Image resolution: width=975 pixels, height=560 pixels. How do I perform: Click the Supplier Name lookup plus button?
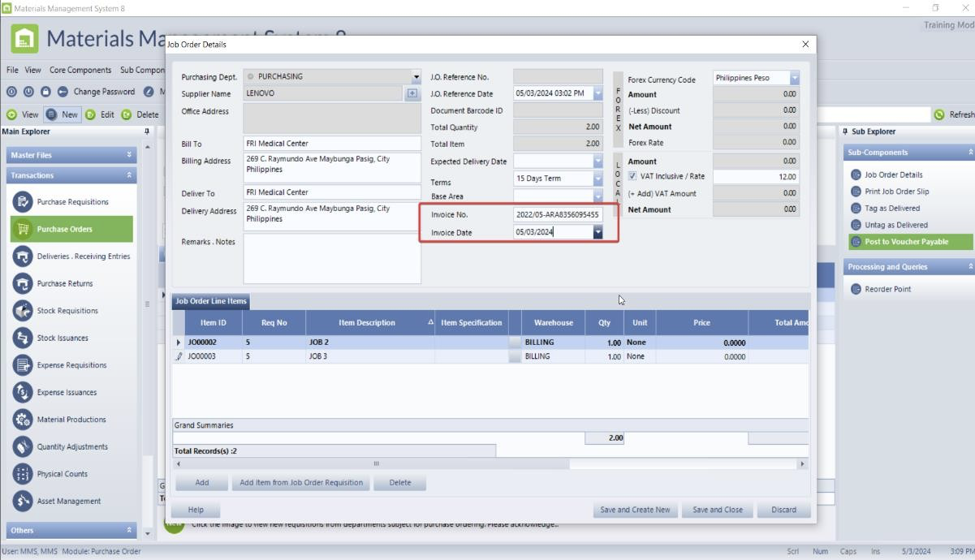click(x=412, y=93)
